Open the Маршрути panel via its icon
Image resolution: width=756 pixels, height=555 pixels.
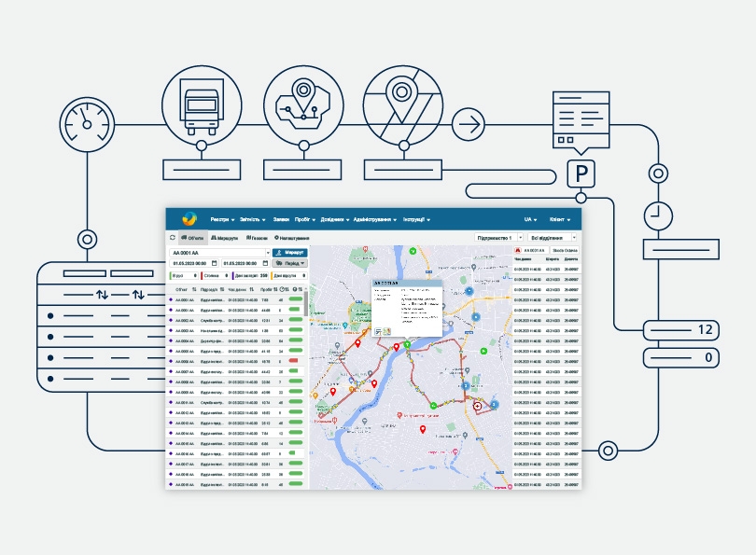pos(215,238)
